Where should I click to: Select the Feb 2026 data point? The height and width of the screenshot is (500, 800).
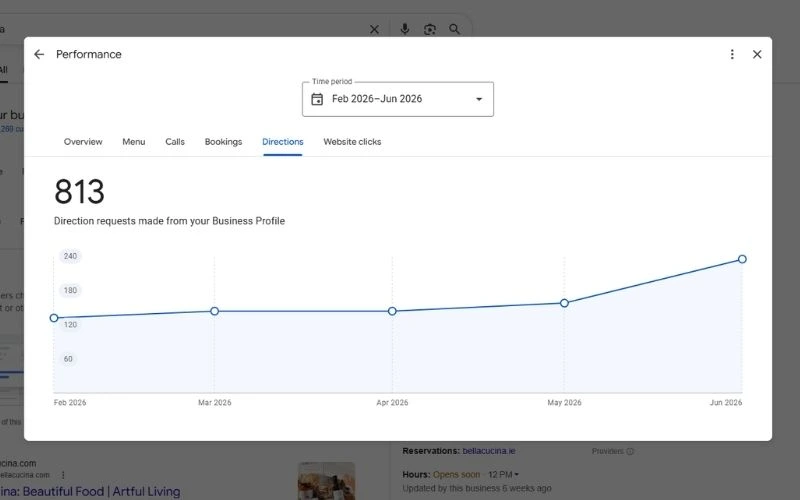(54, 318)
